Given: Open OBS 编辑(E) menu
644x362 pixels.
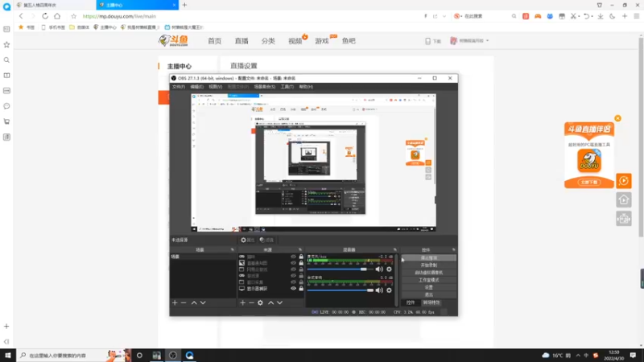Looking at the screenshot, I should (x=196, y=87).
